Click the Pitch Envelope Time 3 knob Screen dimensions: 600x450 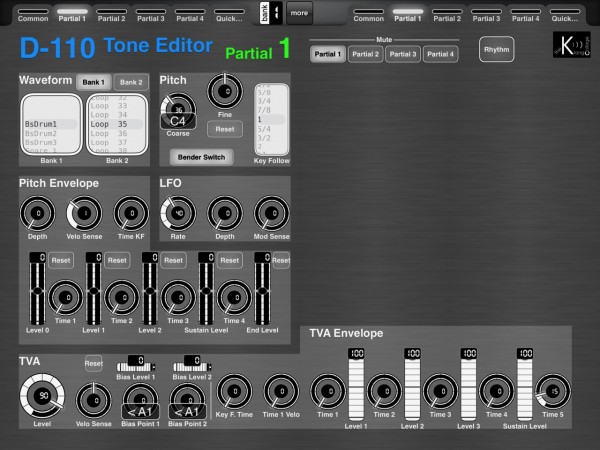178,297
